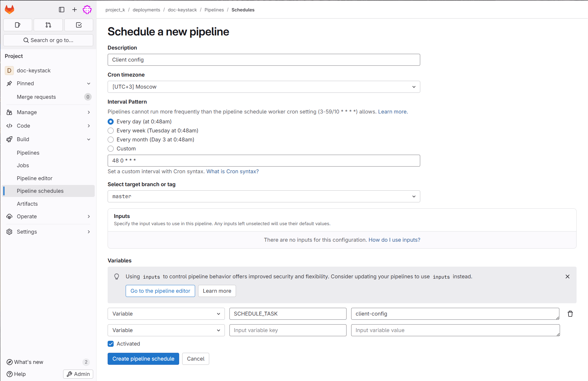588x381 pixels.
Task: Select Every week interval option
Action: click(111, 131)
